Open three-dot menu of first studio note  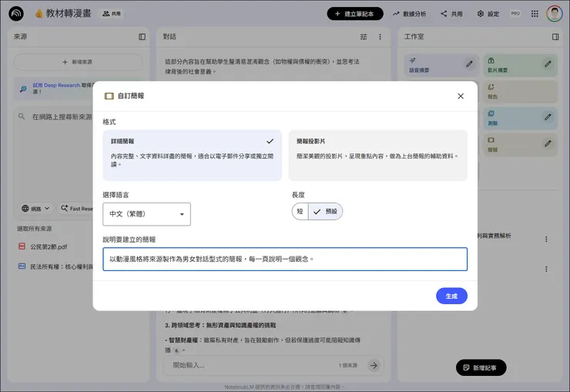[546, 239]
